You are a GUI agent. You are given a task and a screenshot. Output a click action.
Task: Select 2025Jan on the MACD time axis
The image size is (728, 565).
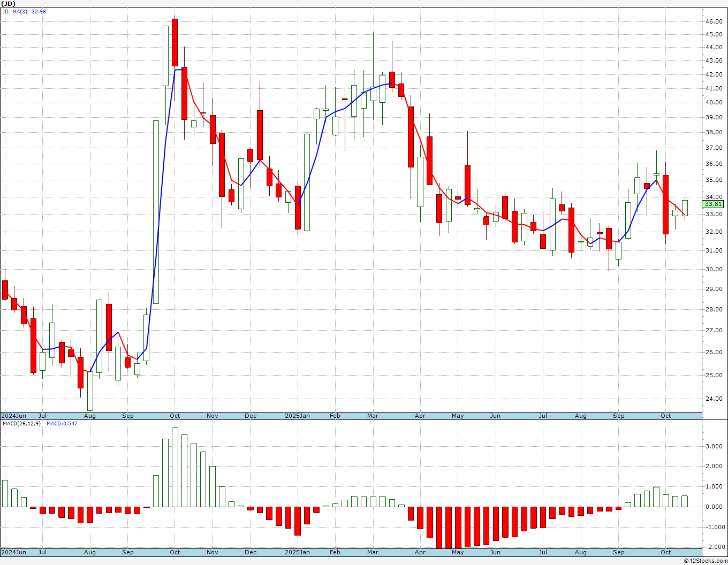297,552
